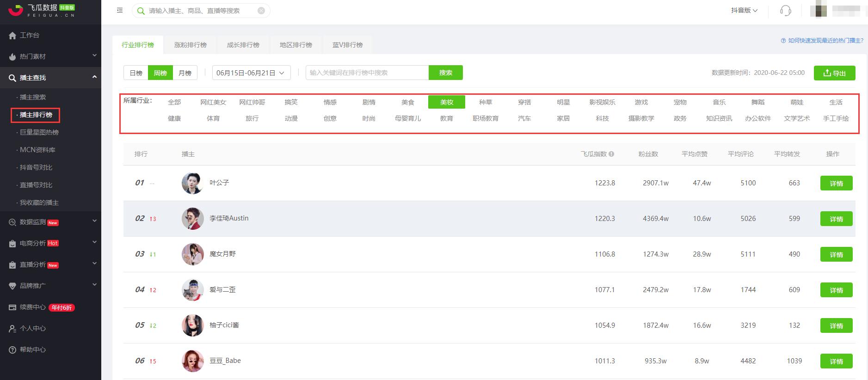The image size is (868, 380).
Task: Click the 飞瓜指数 info icon
Action: point(611,154)
